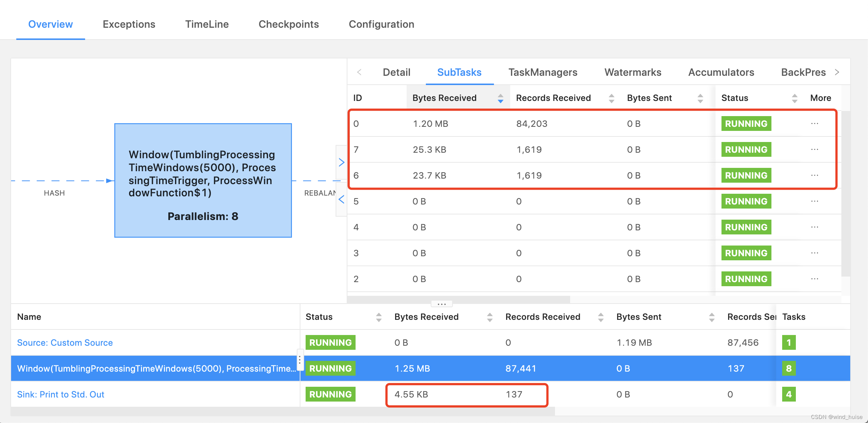The width and height of the screenshot is (868, 423).
Task: Select the Window operator node in graph
Action: click(x=203, y=180)
